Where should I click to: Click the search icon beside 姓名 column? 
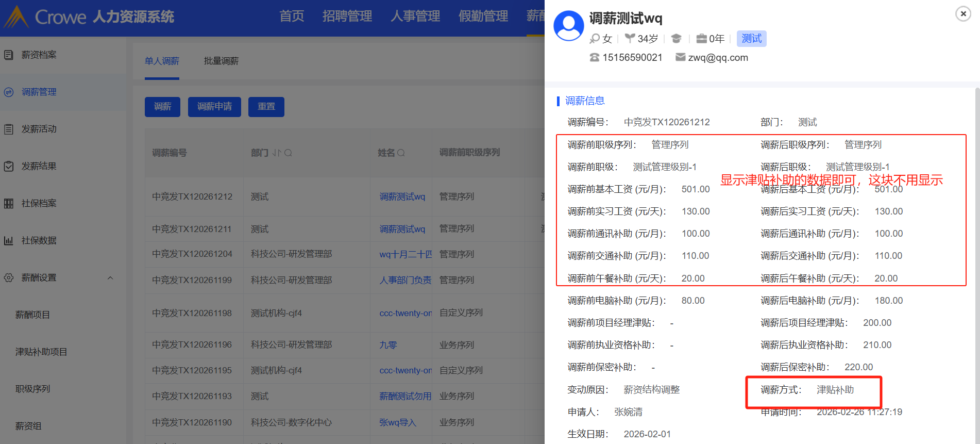click(x=401, y=153)
